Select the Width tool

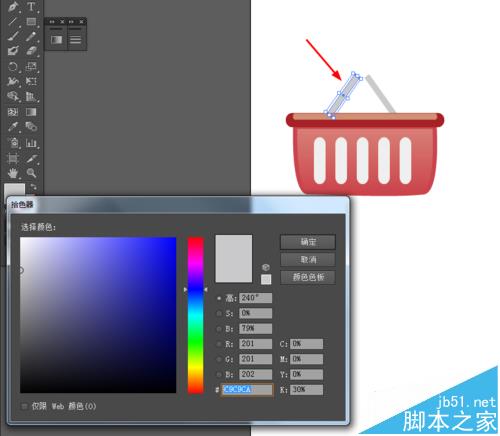[13, 81]
